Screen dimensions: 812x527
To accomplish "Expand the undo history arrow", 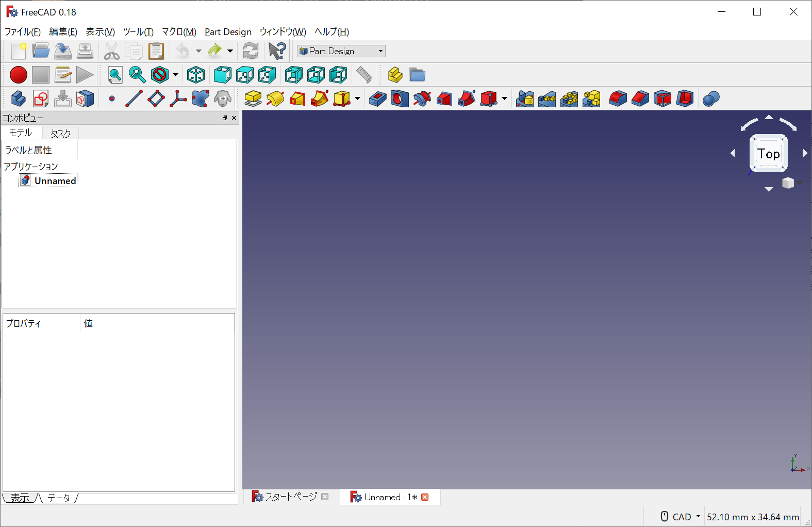I will (x=198, y=51).
